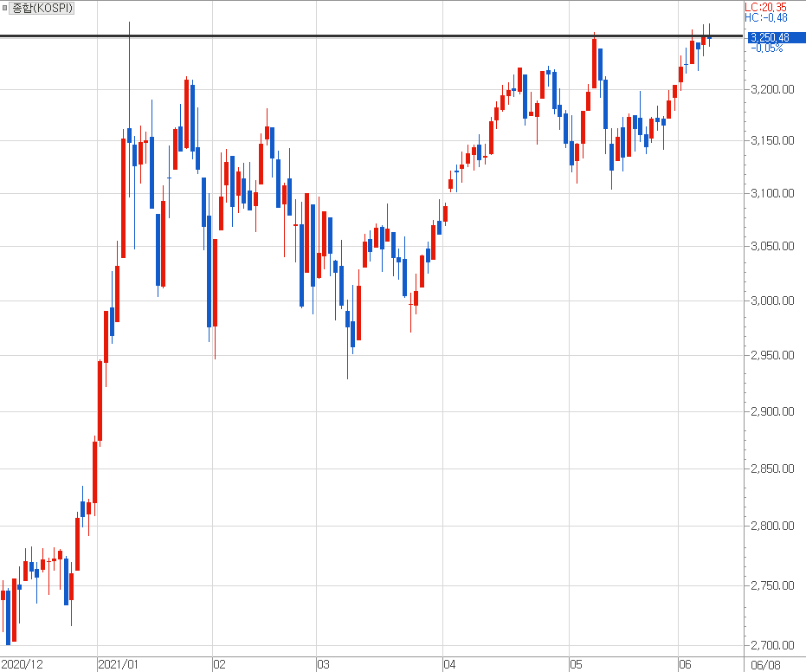
Task: Click the small square icon beside 종합(KOSPI)
Action: (x=4, y=8)
